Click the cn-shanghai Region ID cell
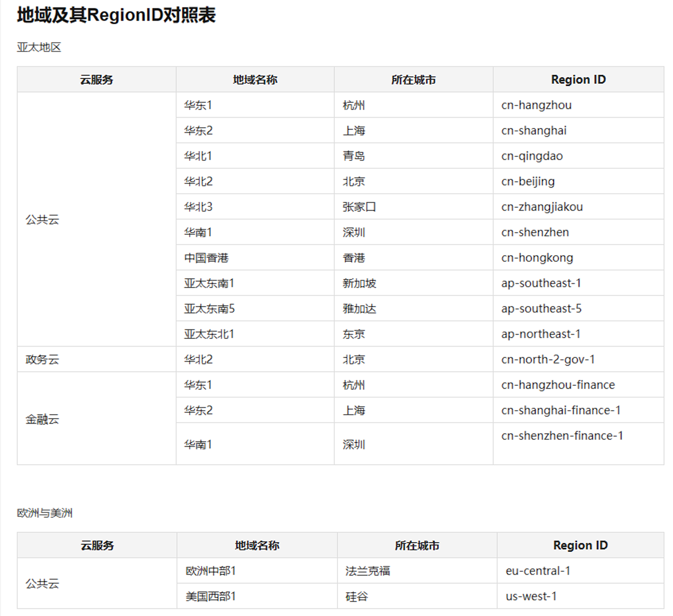673x616 pixels. coord(578,130)
